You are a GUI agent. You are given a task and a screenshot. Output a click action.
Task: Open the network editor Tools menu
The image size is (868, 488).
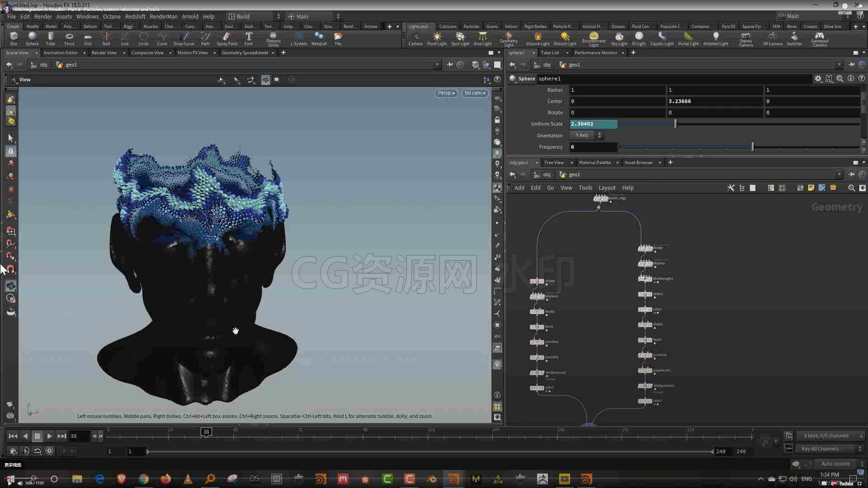point(585,188)
